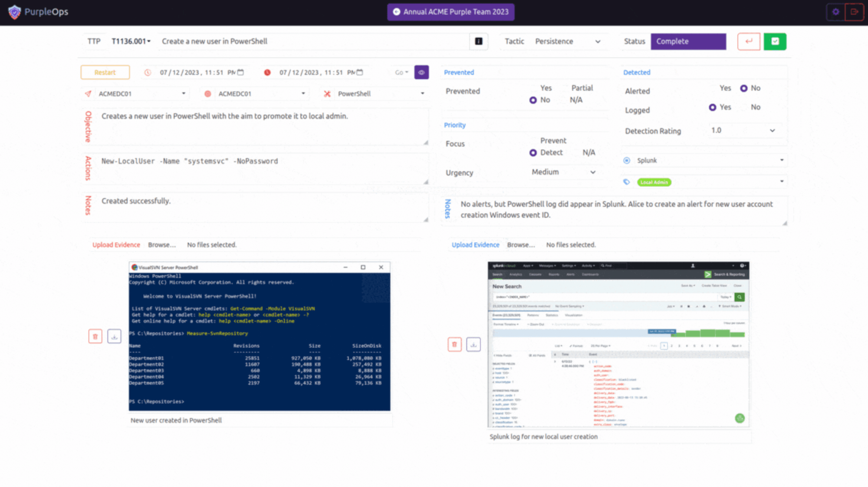Screen dimensions: 868x487
Task: Select Prevented No radio button
Action: (533, 100)
